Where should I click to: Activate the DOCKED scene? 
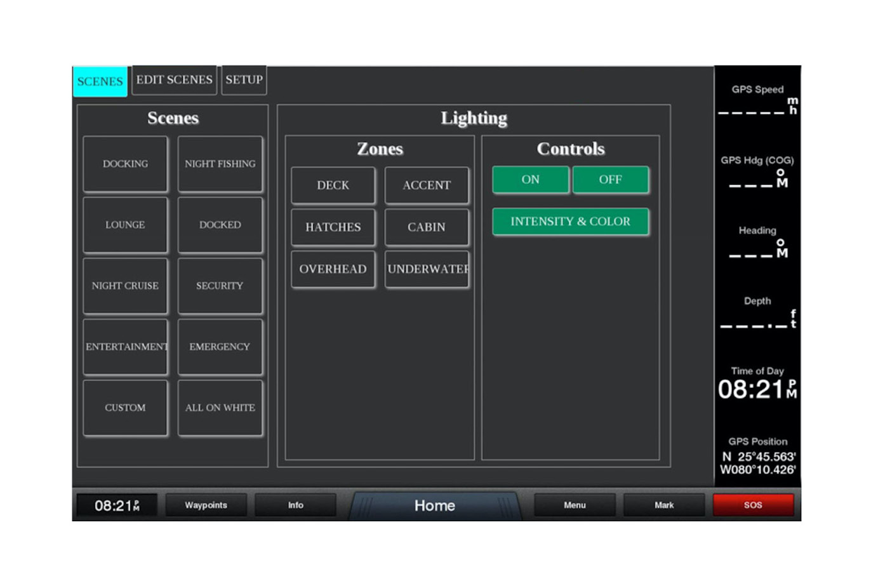[220, 224]
